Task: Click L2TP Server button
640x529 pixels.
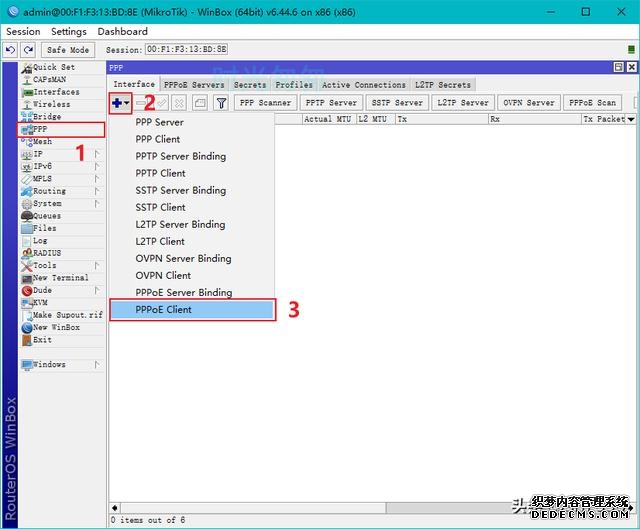Action: click(463, 103)
